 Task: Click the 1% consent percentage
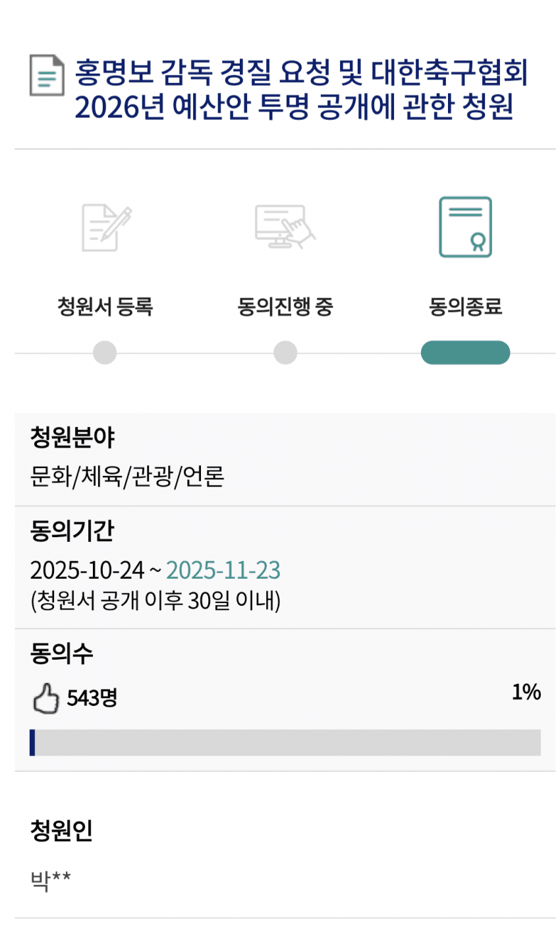point(526,692)
